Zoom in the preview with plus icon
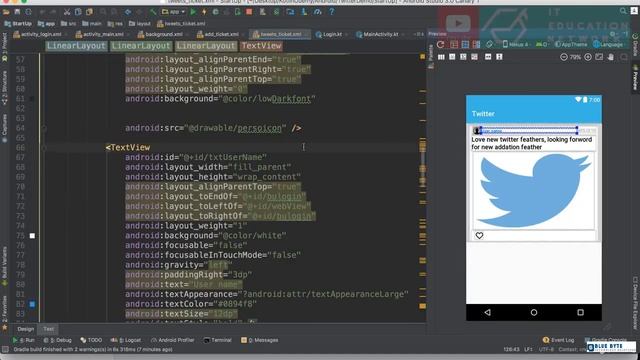 pyautogui.click(x=588, y=57)
